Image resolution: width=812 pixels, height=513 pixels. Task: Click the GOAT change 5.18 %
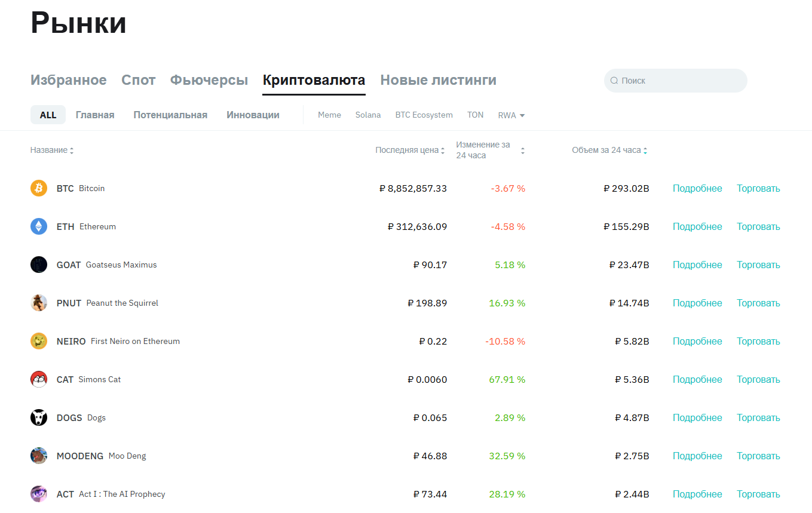pyautogui.click(x=510, y=265)
